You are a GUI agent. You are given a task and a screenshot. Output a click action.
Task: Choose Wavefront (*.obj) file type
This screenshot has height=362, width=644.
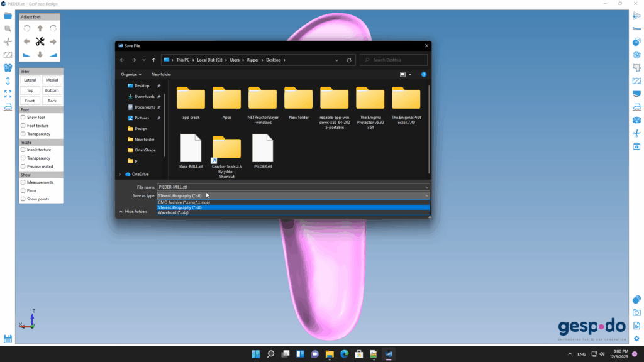pos(173,212)
